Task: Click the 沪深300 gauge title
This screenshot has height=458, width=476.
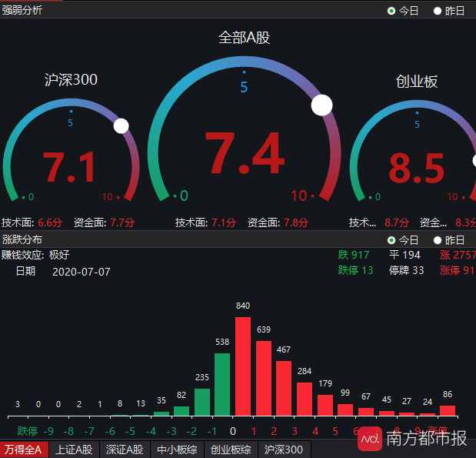Action: click(x=71, y=79)
